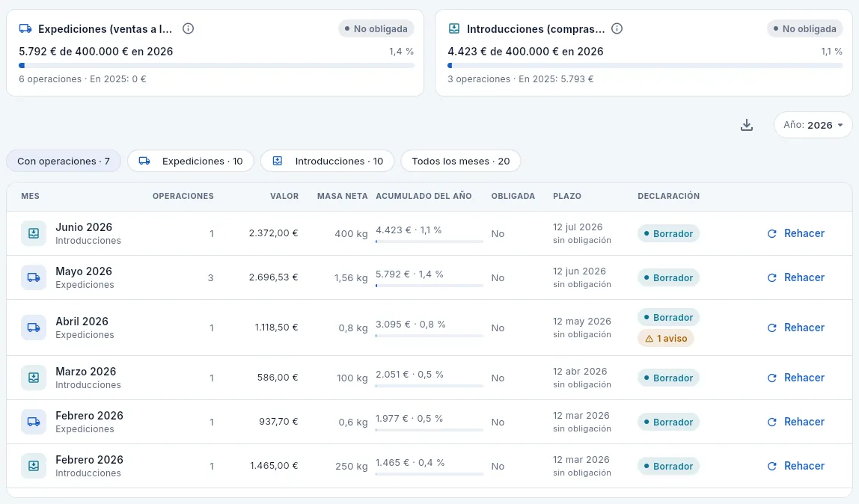Screen dimensions: 859x504
Task: Filter by Introducciones · 10
Action: (327, 162)
